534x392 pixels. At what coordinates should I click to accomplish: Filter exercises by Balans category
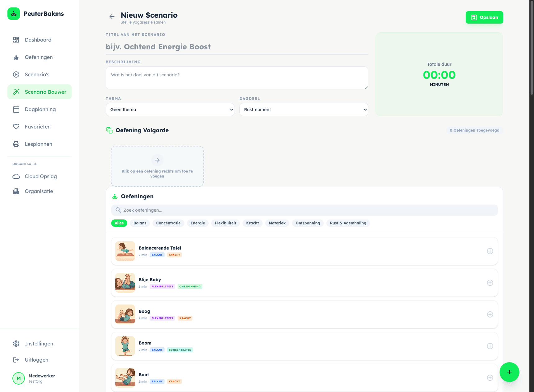tap(140, 223)
